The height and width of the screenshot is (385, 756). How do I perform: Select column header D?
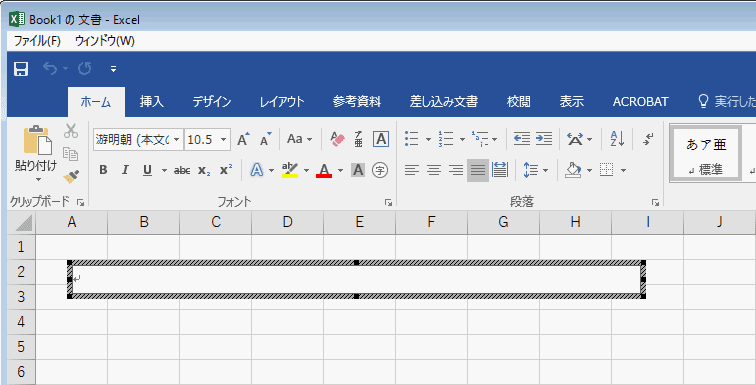(287, 222)
